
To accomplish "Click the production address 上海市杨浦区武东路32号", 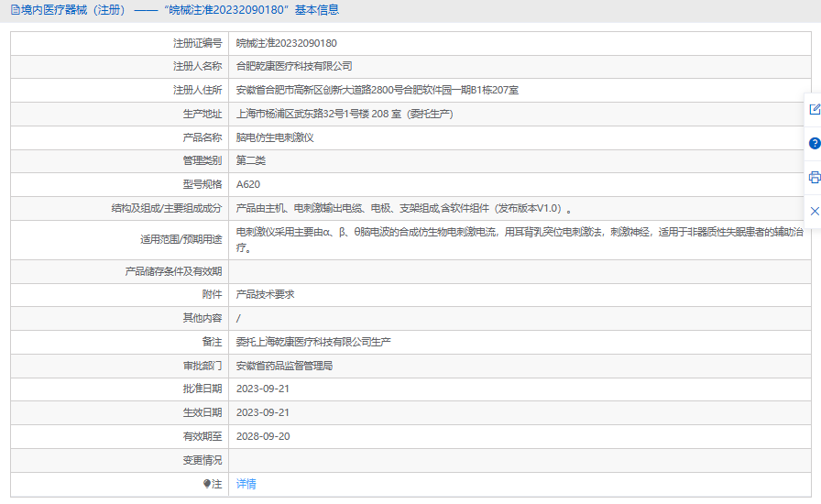I will [x=345, y=114].
